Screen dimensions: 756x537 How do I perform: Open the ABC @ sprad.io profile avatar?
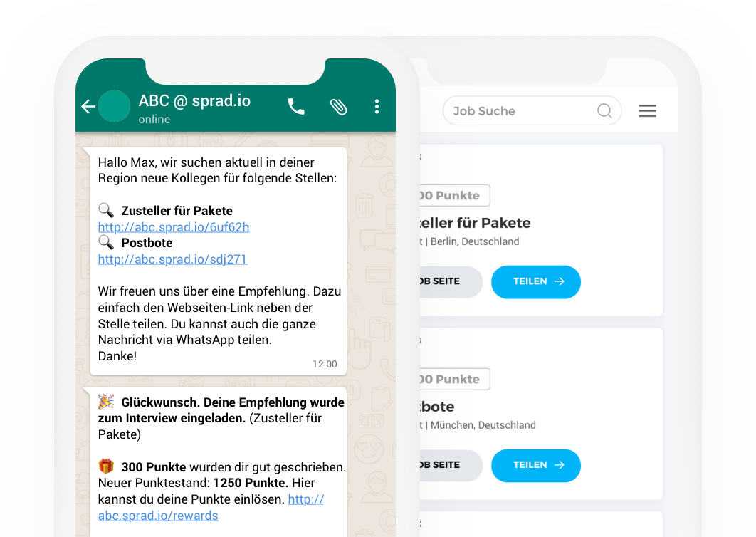coord(115,106)
